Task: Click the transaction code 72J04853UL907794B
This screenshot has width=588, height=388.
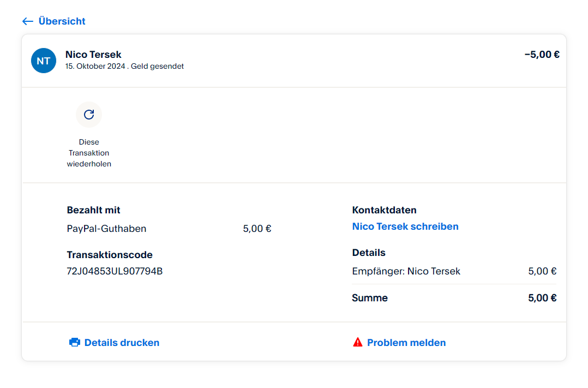Action: tap(115, 271)
